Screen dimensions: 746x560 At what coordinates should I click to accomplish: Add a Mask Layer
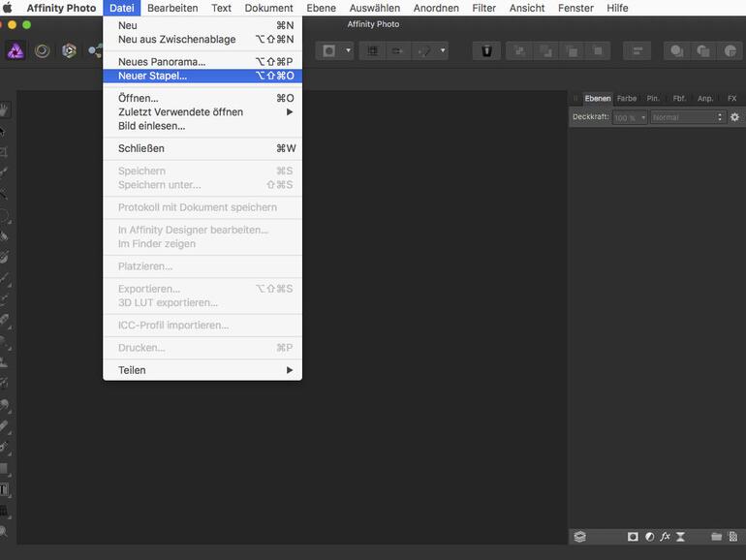click(x=633, y=537)
